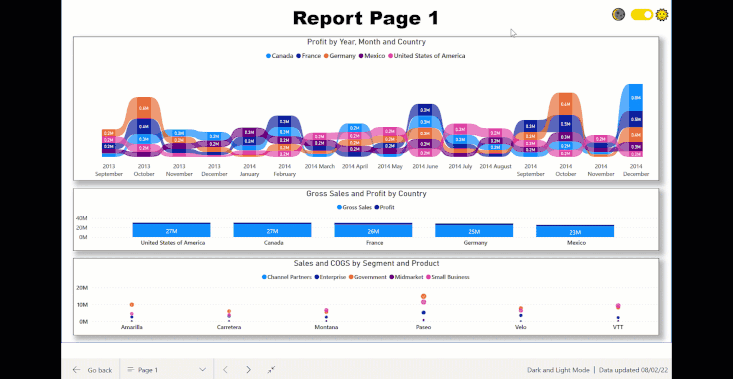Exit full screen with the collapse arrows icon

[271, 370]
